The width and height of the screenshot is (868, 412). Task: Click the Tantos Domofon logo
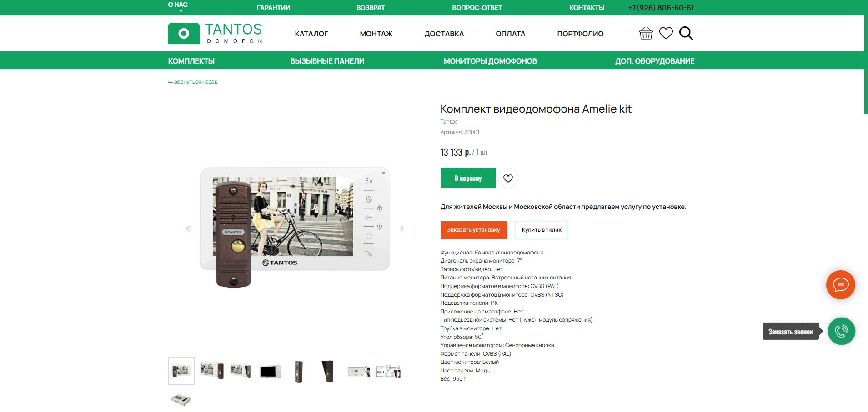point(215,33)
